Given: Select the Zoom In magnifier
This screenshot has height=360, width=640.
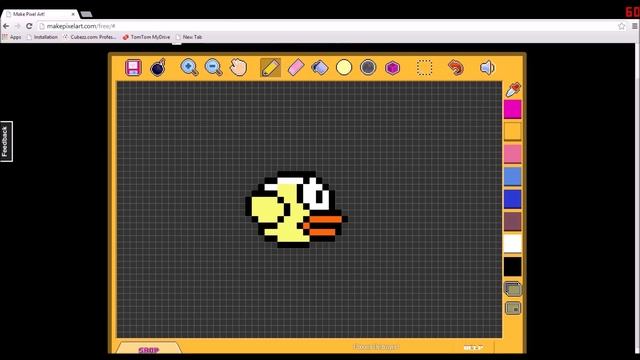Looking at the screenshot, I should (189, 67).
